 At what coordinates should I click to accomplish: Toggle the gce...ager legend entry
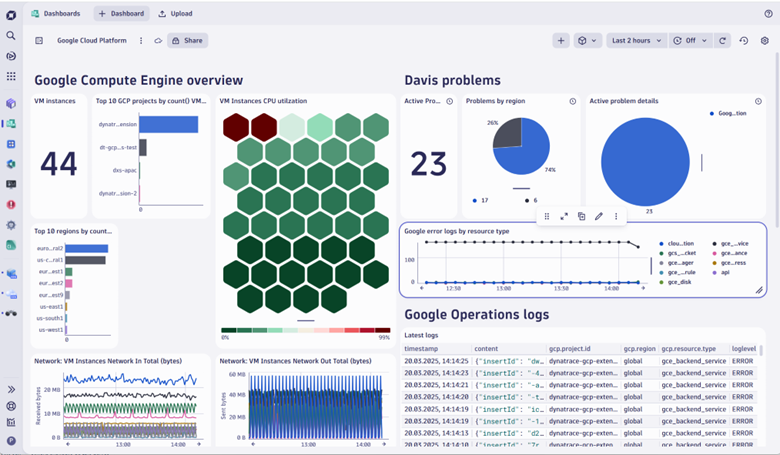[677, 263]
